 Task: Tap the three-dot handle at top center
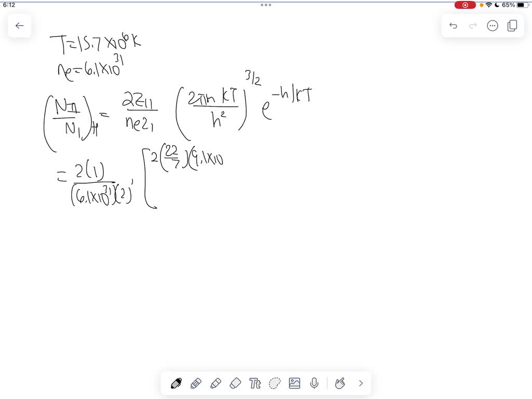pos(266,5)
